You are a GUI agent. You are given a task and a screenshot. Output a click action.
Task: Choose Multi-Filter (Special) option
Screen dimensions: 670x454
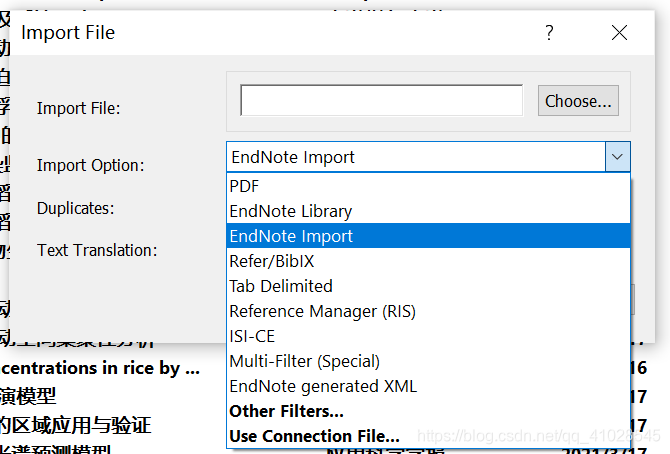click(428, 361)
